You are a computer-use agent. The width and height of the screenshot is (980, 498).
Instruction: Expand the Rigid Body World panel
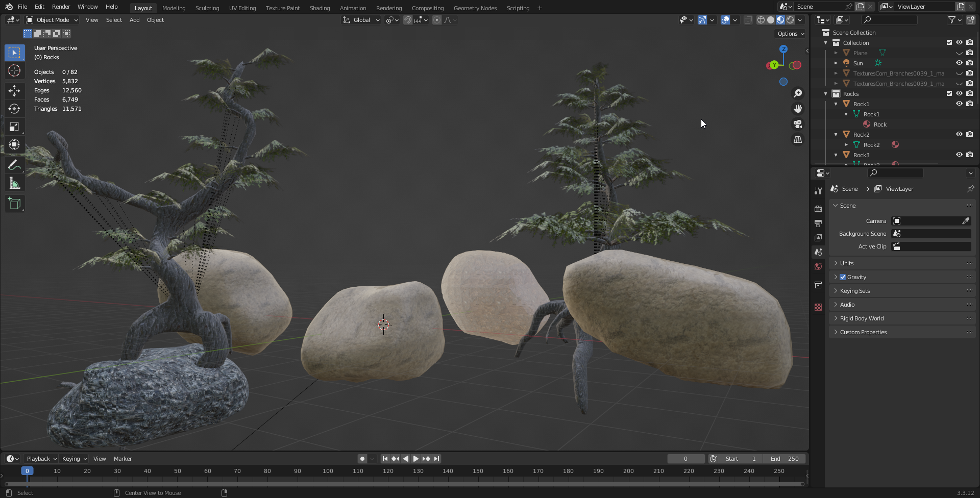click(902, 318)
